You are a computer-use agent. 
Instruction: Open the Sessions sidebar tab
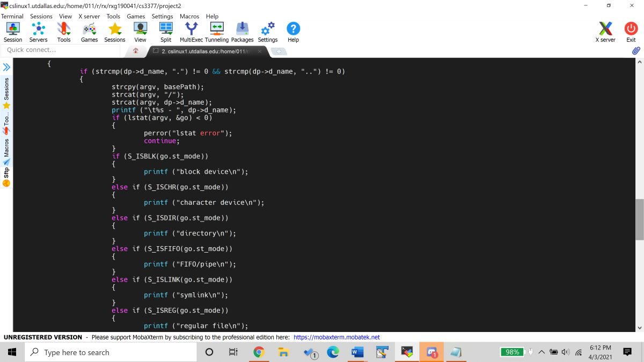pyautogui.click(x=6, y=93)
